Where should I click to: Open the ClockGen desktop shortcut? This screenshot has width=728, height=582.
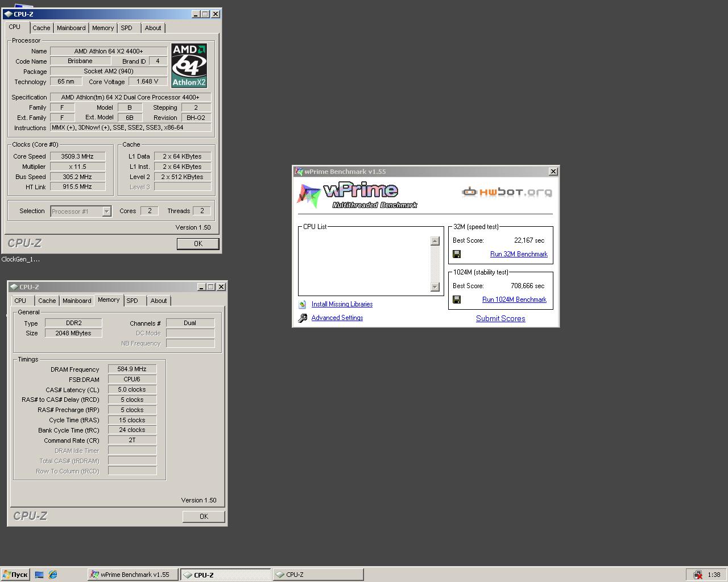click(20, 259)
